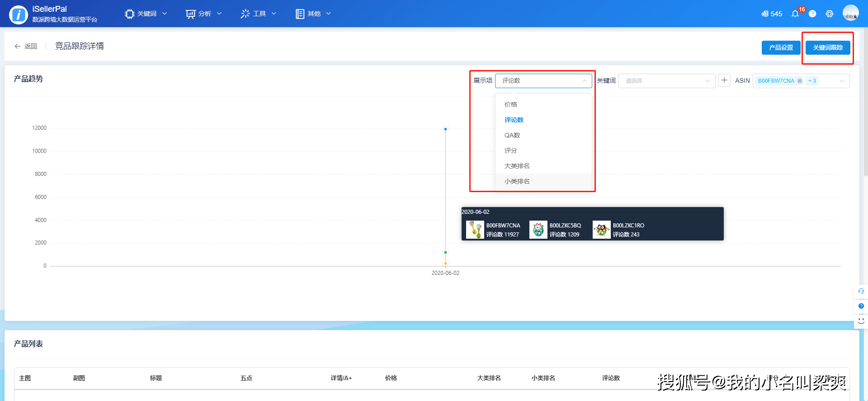Click the coin balance 545 icon

coord(765,14)
